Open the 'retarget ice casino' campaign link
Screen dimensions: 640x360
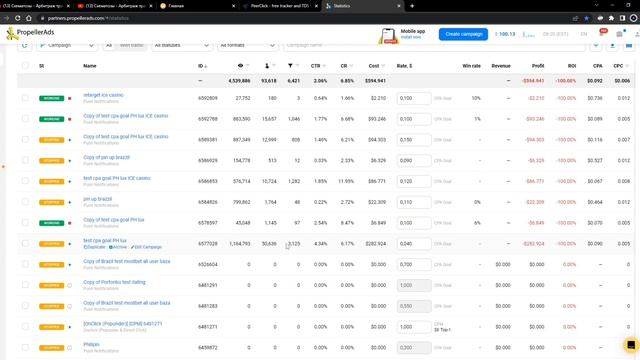click(103, 95)
